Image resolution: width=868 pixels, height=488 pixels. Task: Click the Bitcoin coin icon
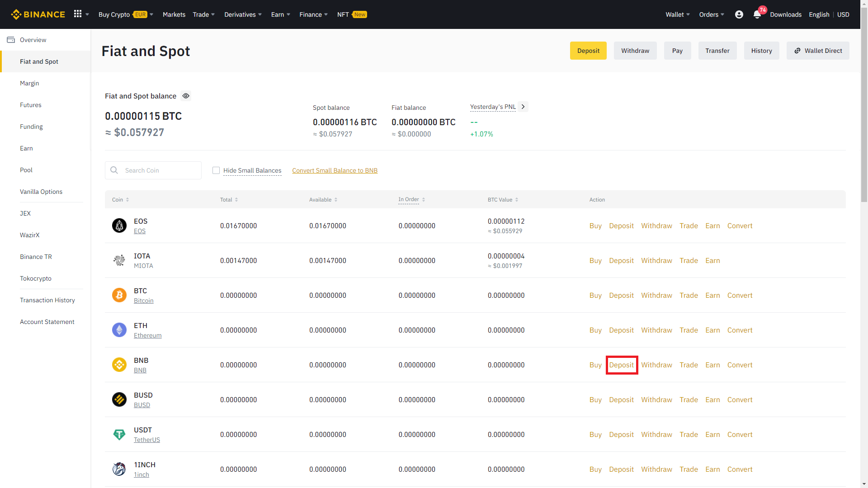coord(119,295)
